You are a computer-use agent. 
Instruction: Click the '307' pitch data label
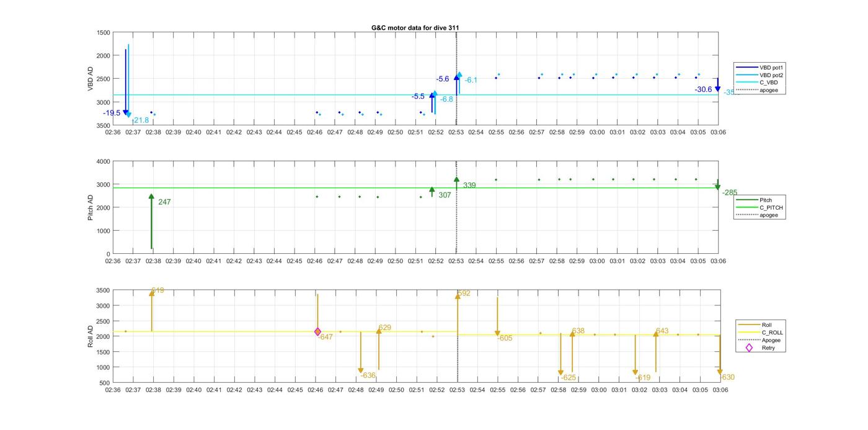(x=445, y=195)
